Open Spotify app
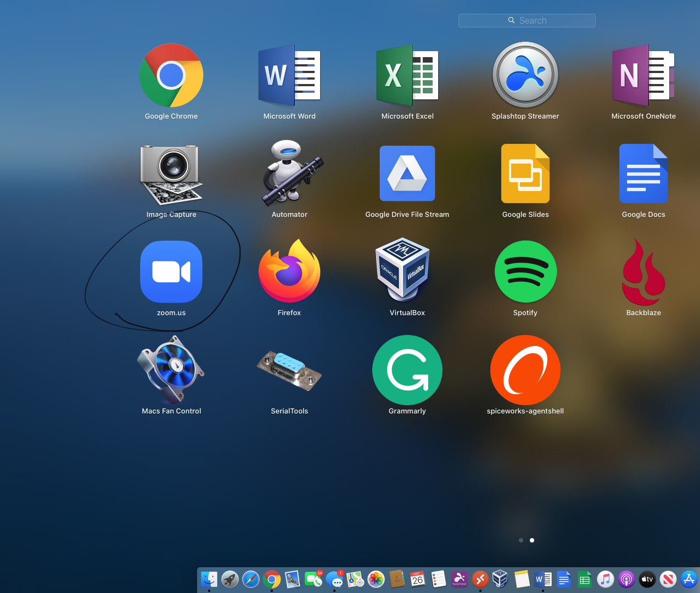Viewport: 700px width, 593px height. (525, 272)
